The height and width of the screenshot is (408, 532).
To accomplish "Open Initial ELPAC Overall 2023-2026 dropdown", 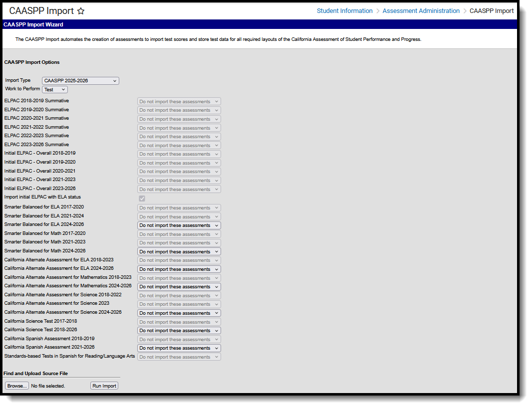I will coord(179,190).
